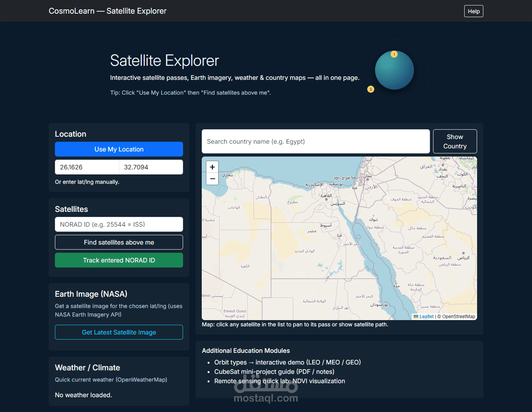The image size is (532, 412).
Task: Zoom in on the map
Action: coord(212,167)
